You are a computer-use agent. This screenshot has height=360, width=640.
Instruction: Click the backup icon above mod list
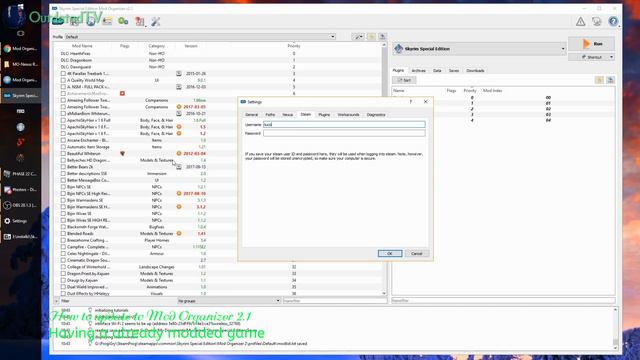coord(382,37)
